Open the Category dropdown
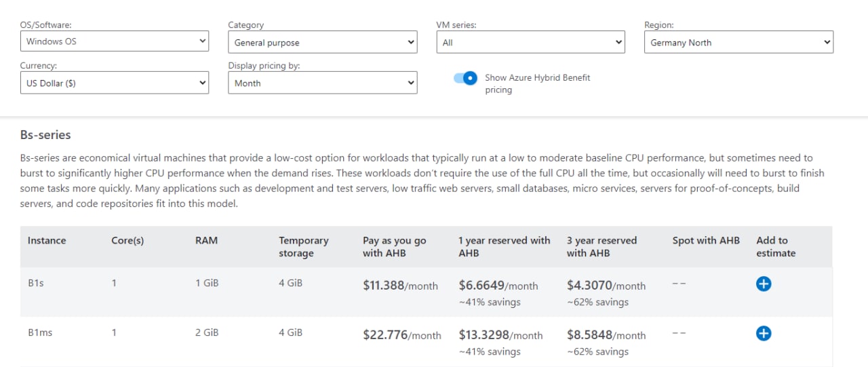868x367 pixels. (322, 42)
